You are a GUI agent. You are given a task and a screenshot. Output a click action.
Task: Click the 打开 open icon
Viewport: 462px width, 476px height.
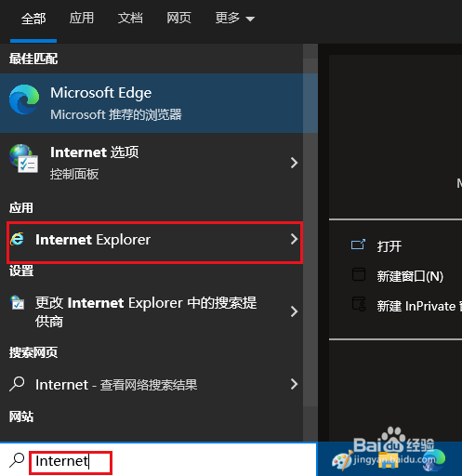click(358, 245)
